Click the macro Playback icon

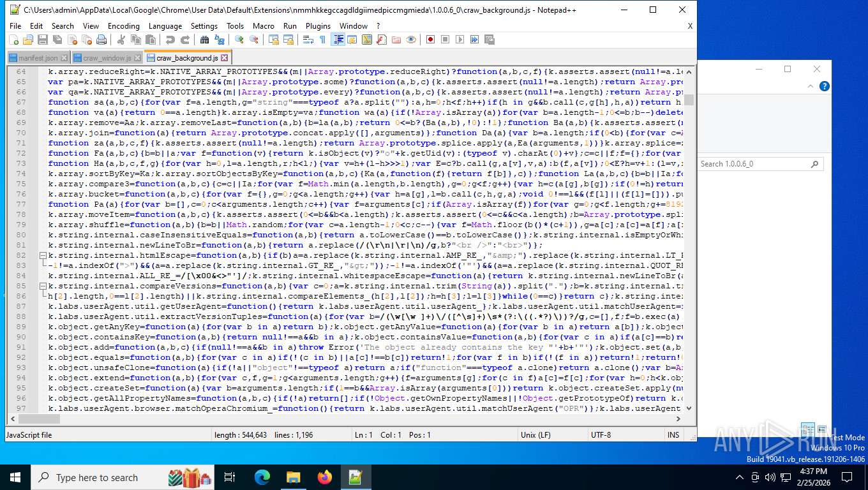point(460,40)
